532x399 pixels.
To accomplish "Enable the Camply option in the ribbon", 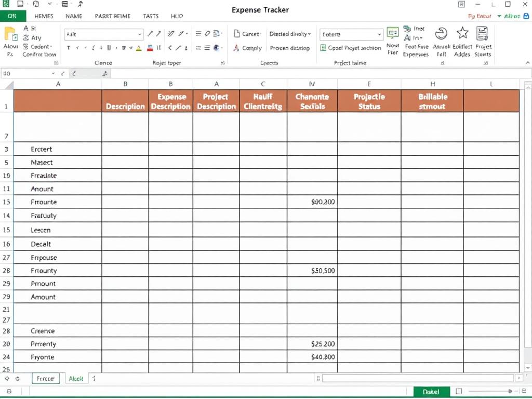I will pyautogui.click(x=249, y=48).
